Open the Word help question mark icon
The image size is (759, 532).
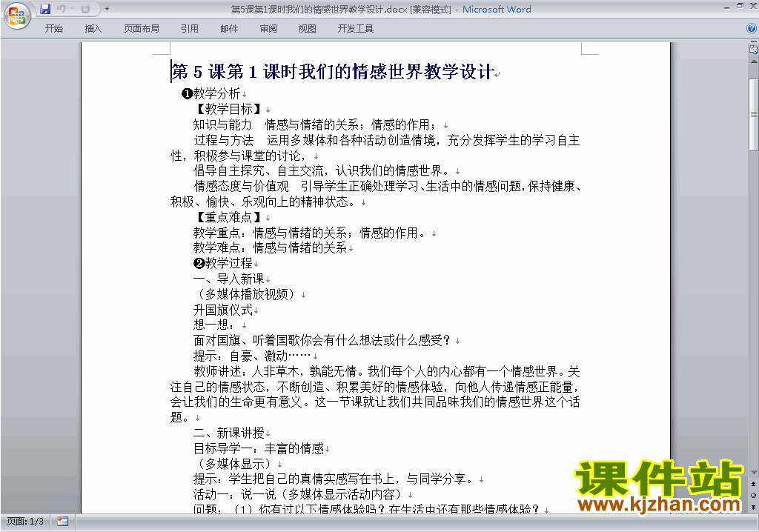752,29
